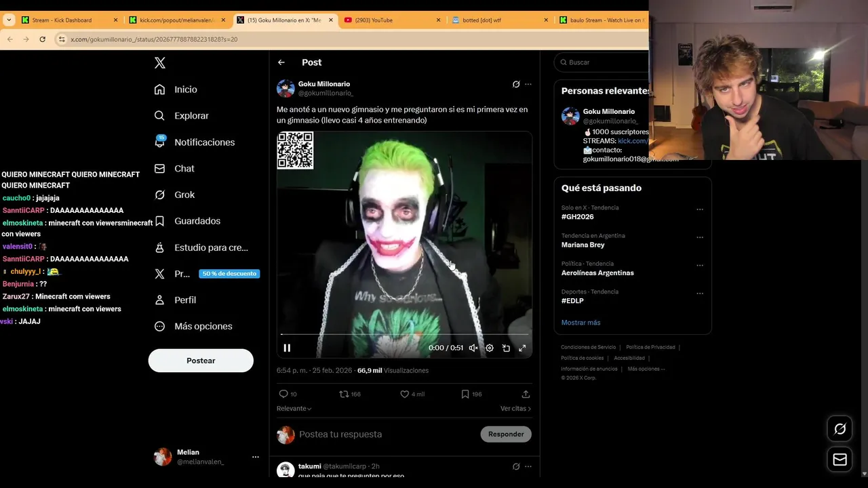
Task: Click the Grok icon on the post header
Action: (516, 85)
